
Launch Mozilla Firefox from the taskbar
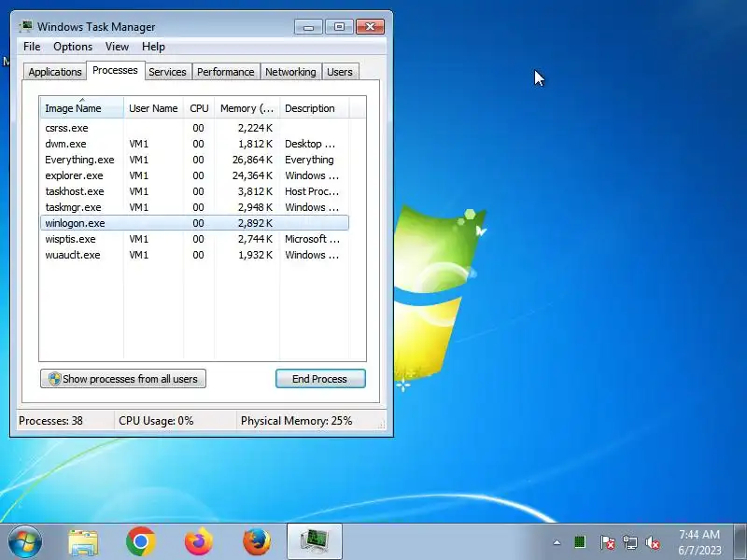[x=257, y=541]
